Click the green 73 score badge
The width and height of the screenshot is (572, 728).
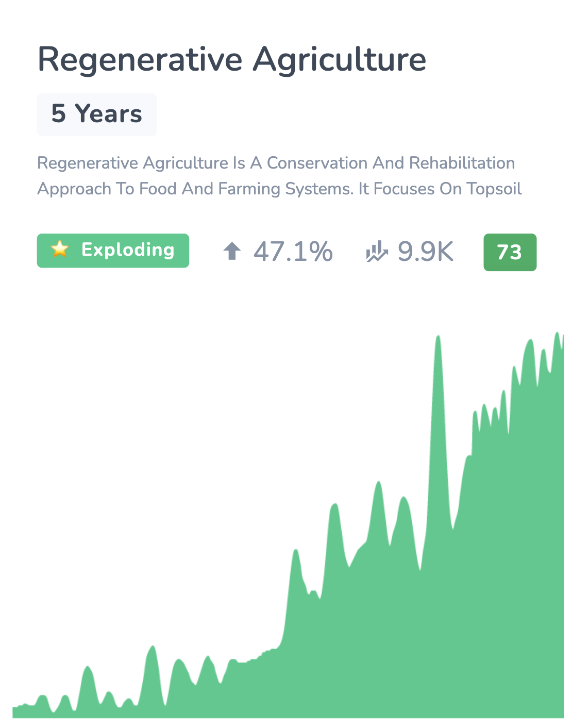click(510, 252)
